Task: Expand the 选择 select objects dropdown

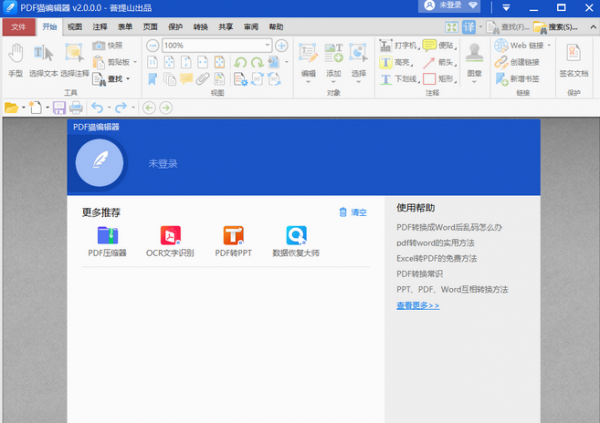Action: (x=359, y=82)
